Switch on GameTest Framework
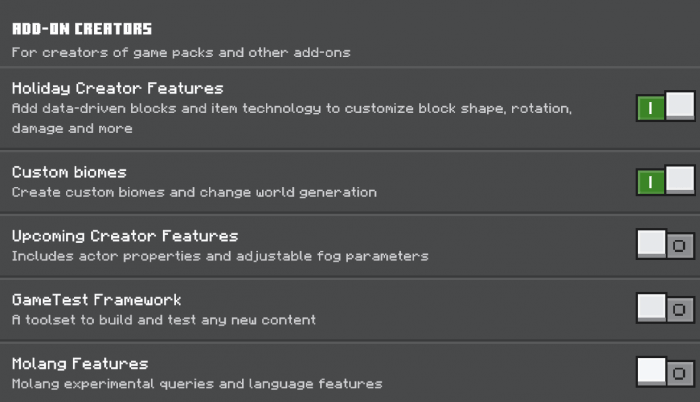Viewport: 700px width, 402px height. point(665,309)
